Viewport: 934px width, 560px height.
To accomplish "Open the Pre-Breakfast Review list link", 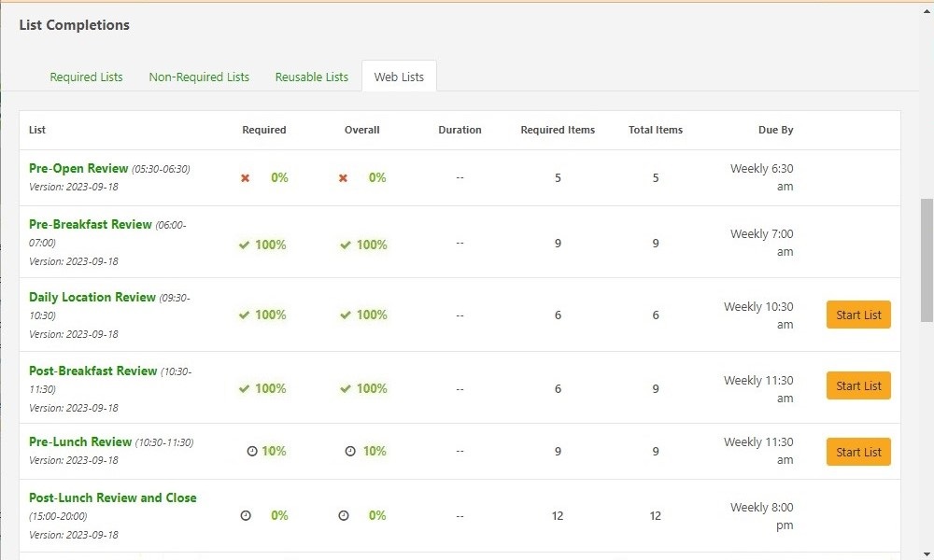I will [x=90, y=225].
